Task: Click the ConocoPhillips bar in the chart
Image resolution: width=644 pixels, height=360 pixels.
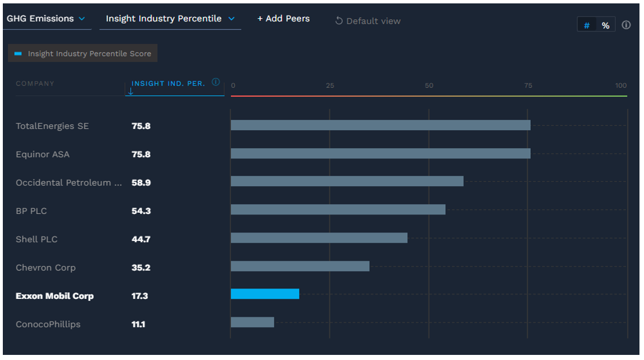Action: pos(252,322)
